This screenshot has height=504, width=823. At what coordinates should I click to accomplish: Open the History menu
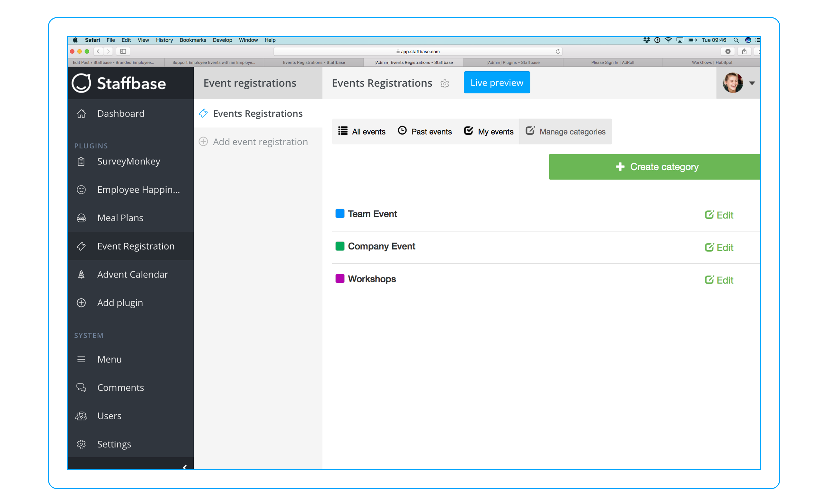(x=164, y=40)
